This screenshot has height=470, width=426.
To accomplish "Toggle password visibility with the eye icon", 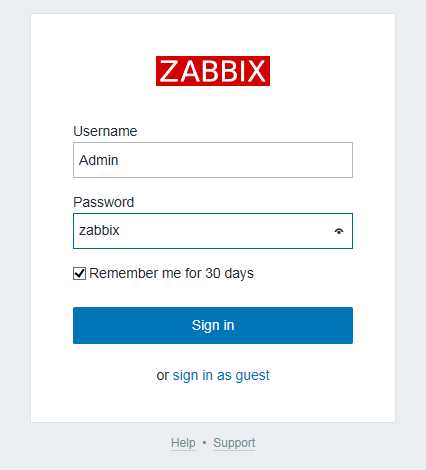I will tap(339, 231).
